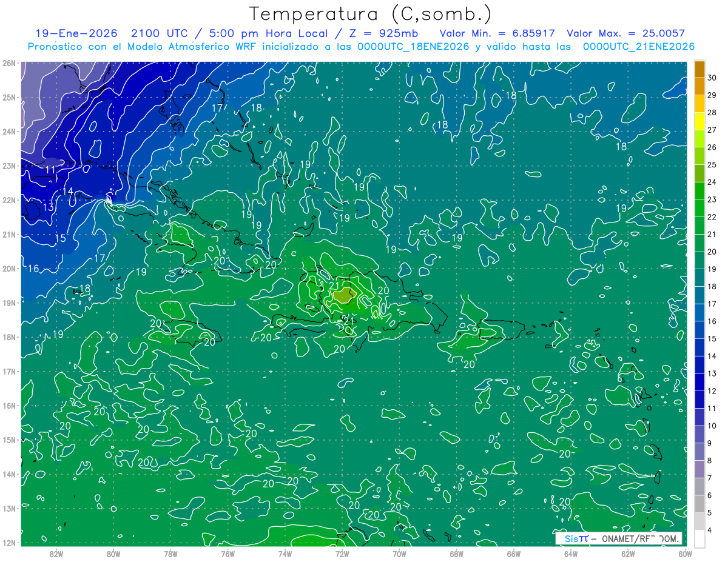
Task: Click the "15" contour label on the map
Action: [x=60, y=239]
